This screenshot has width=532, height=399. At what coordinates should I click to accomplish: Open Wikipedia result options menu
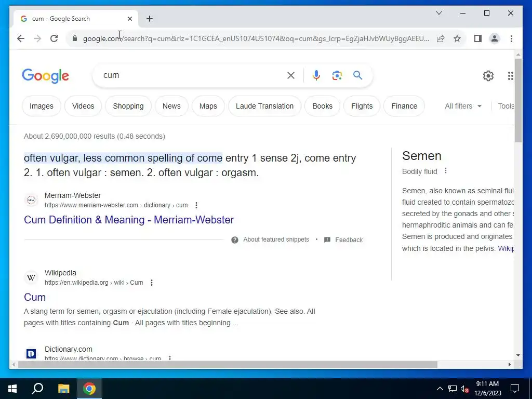coord(152,283)
